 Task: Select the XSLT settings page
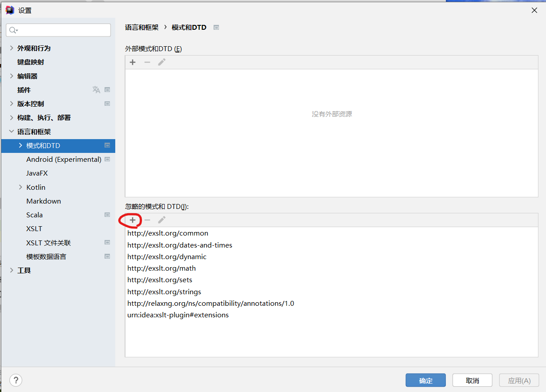pos(34,228)
